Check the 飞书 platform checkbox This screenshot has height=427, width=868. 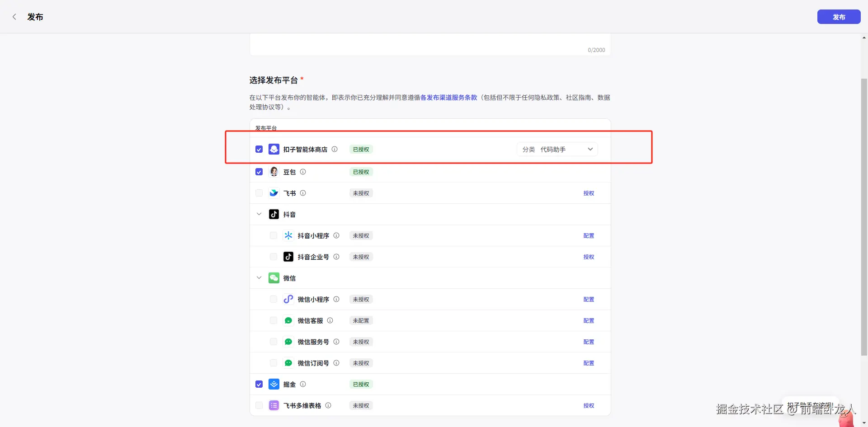(x=259, y=193)
